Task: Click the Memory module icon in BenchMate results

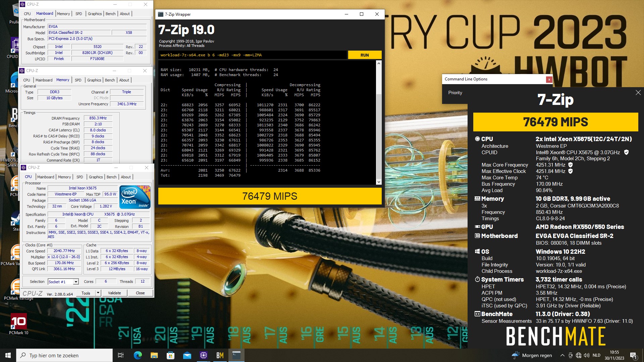Action: click(x=477, y=199)
